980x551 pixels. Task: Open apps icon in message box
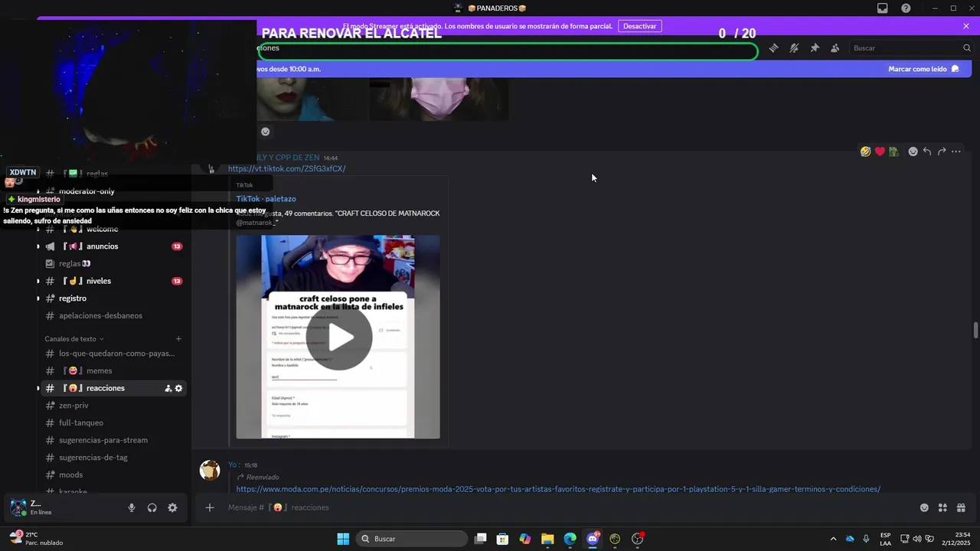(942, 507)
